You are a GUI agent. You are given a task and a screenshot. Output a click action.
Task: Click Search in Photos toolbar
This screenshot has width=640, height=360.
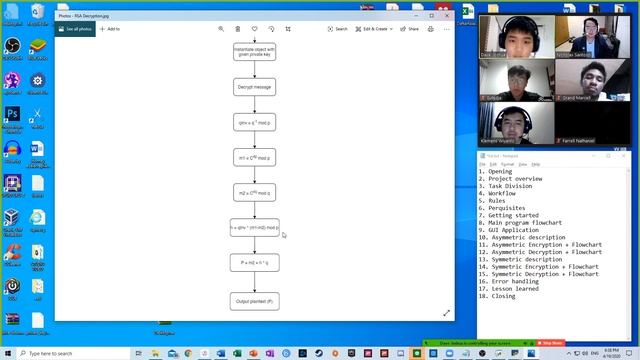[x=337, y=29]
